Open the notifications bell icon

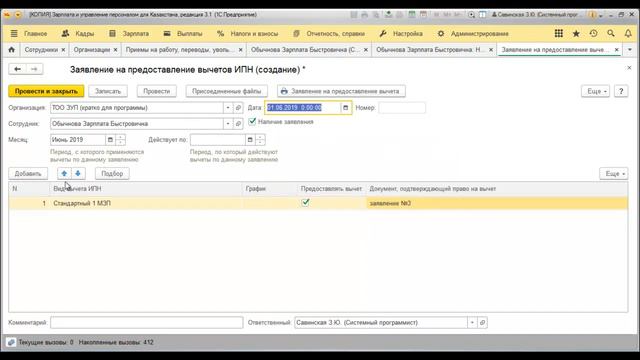click(x=628, y=33)
